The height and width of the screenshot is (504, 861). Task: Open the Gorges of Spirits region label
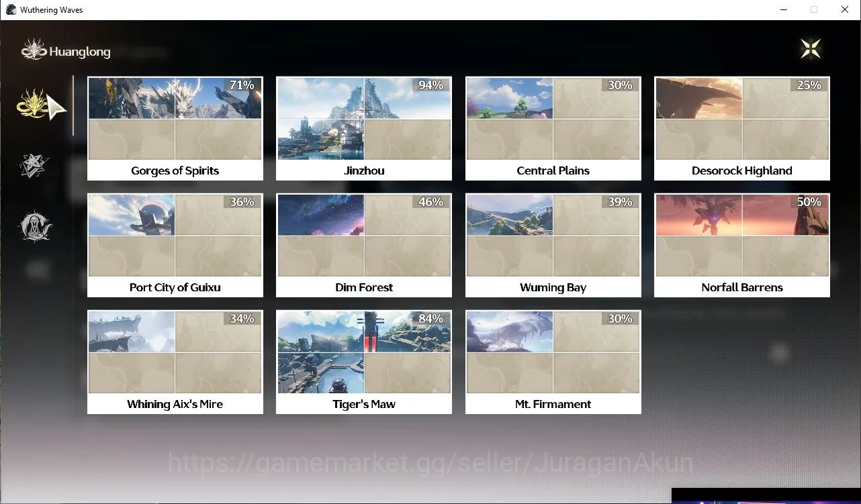coord(175,170)
